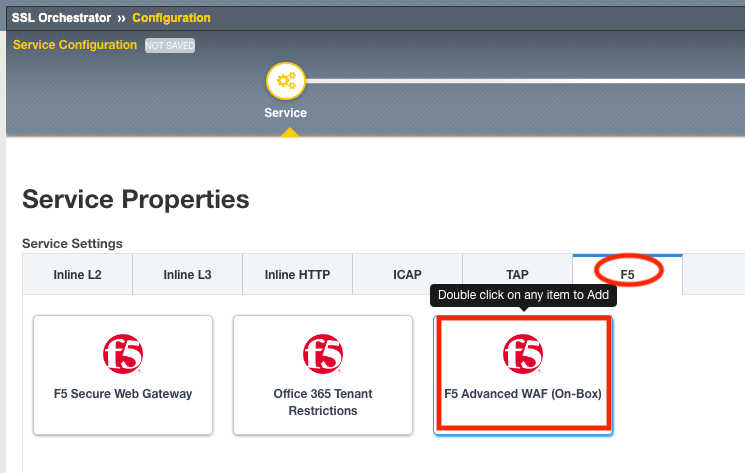Click the Service step label
The image size is (745, 473).
pyautogui.click(x=286, y=113)
